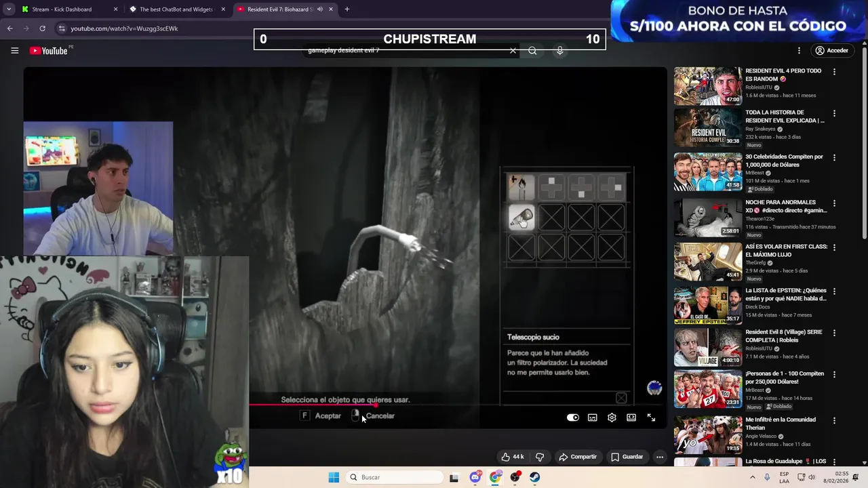This screenshot has width=868, height=488.
Task: Enter fullscreen in the video player
Action: (651, 418)
